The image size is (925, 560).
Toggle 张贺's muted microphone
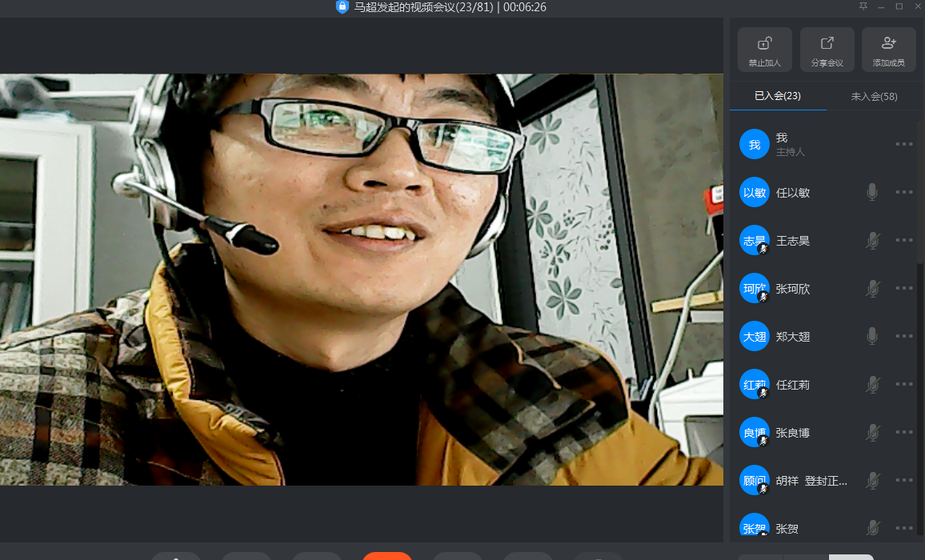pyautogui.click(x=872, y=527)
